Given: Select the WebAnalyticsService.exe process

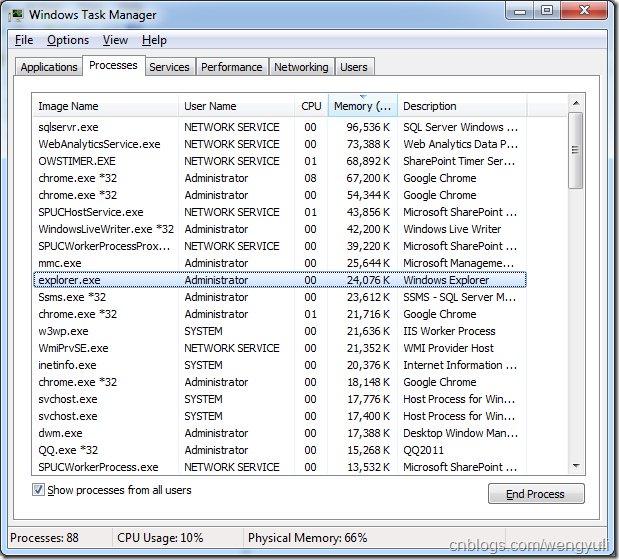Looking at the screenshot, I should tap(279, 144).
